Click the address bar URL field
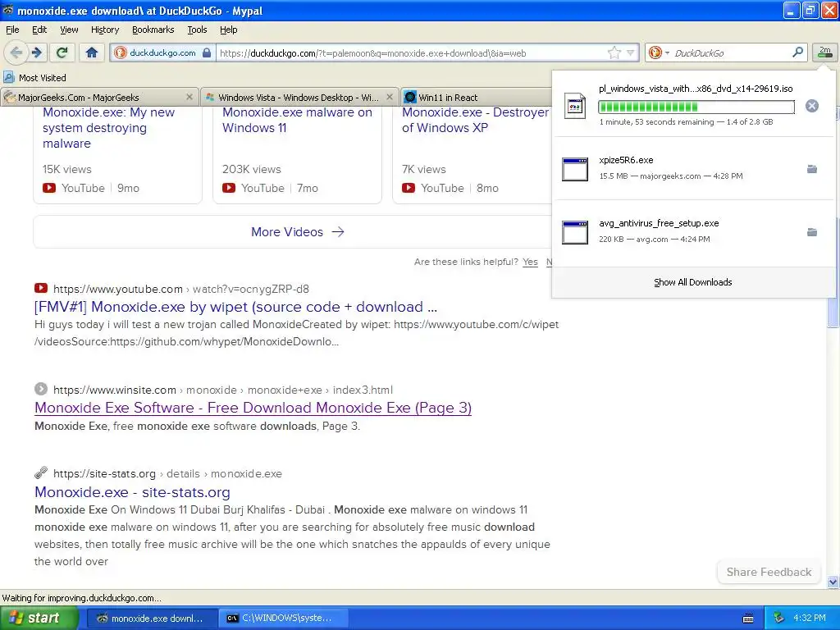Image resolution: width=840 pixels, height=630 pixels. pyautogui.click(x=410, y=52)
